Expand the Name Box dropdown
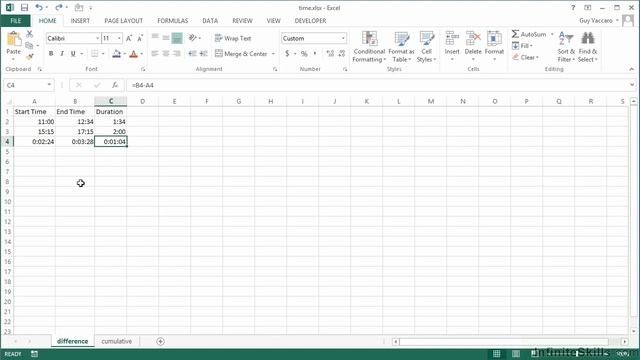The image size is (640, 360). pos(49,85)
